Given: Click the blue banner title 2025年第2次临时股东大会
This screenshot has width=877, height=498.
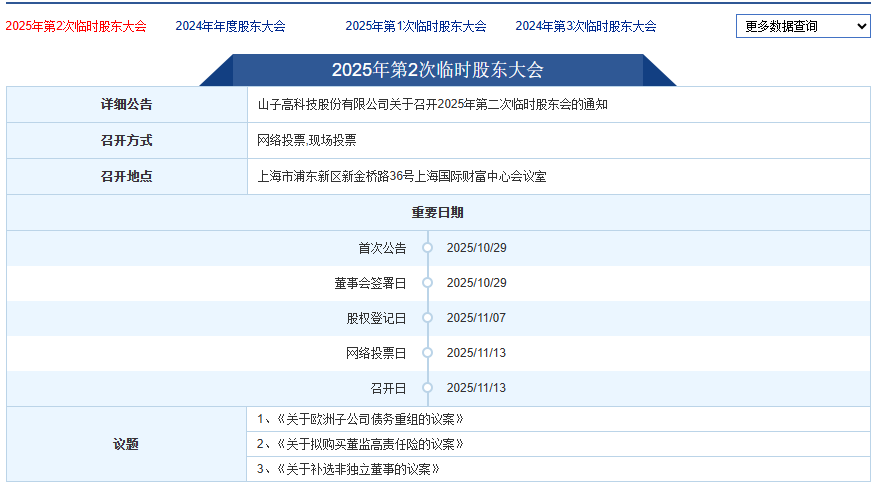Looking at the screenshot, I should click(x=438, y=70).
